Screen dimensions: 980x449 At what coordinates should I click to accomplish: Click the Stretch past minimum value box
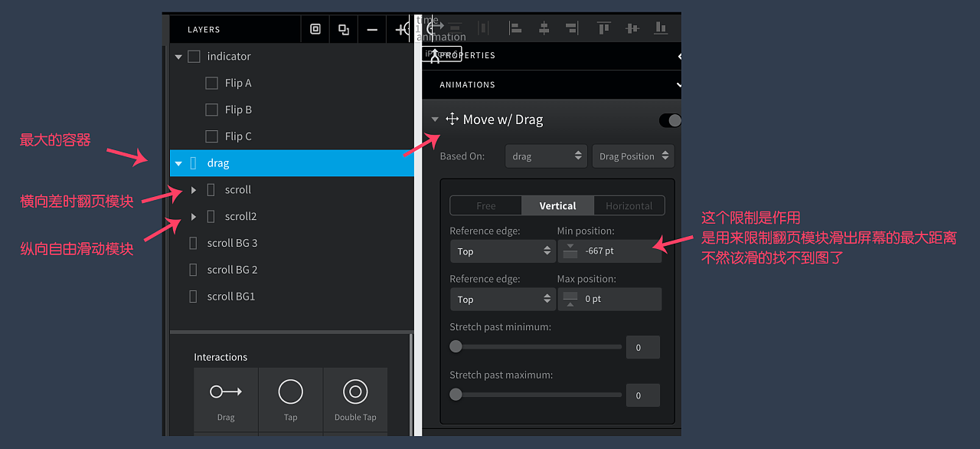click(x=643, y=347)
